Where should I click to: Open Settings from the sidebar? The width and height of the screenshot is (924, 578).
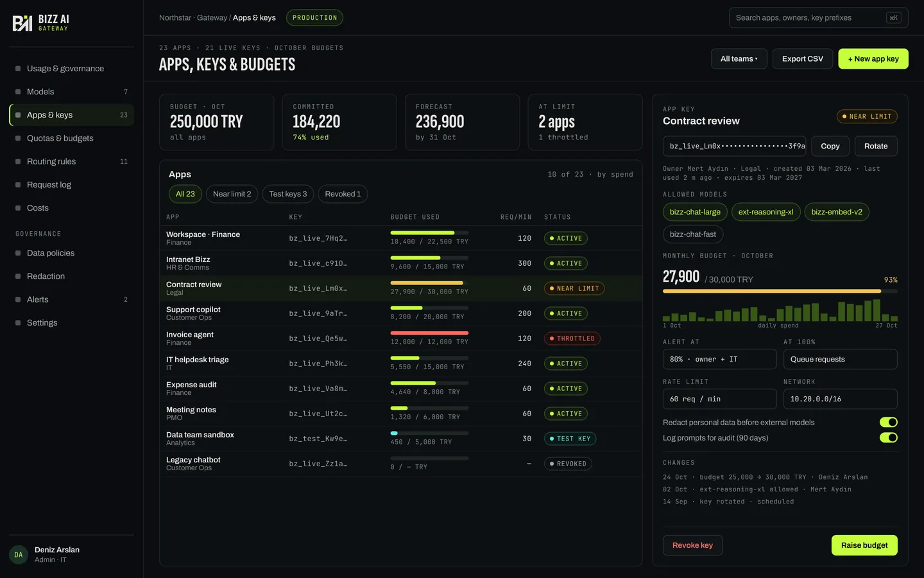pyautogui.click(x=71, y=322)
